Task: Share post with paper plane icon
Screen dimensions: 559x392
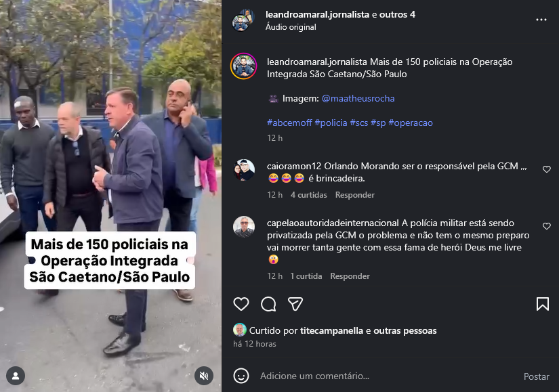Action: point(295,304)
